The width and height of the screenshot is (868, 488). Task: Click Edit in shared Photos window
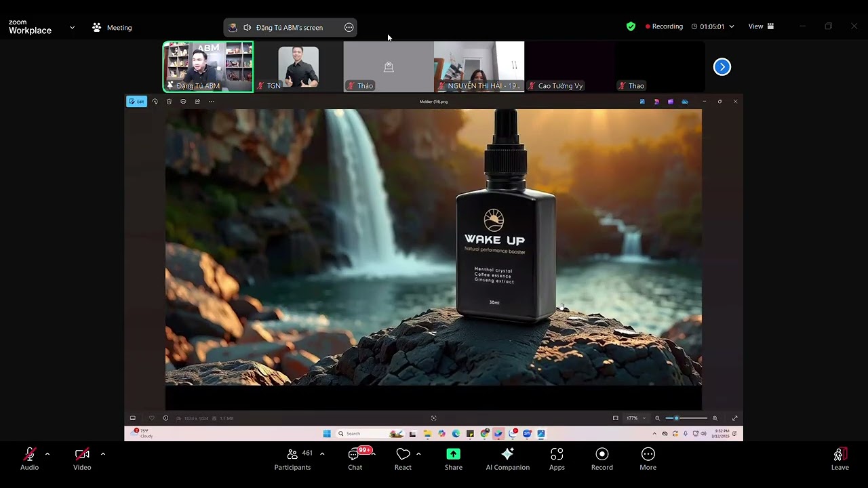pos(136,102)
